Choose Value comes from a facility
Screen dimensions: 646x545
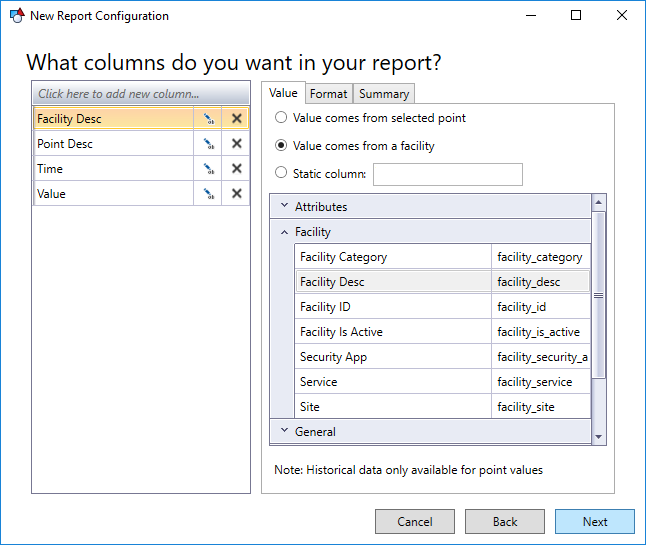coord(281,145)
